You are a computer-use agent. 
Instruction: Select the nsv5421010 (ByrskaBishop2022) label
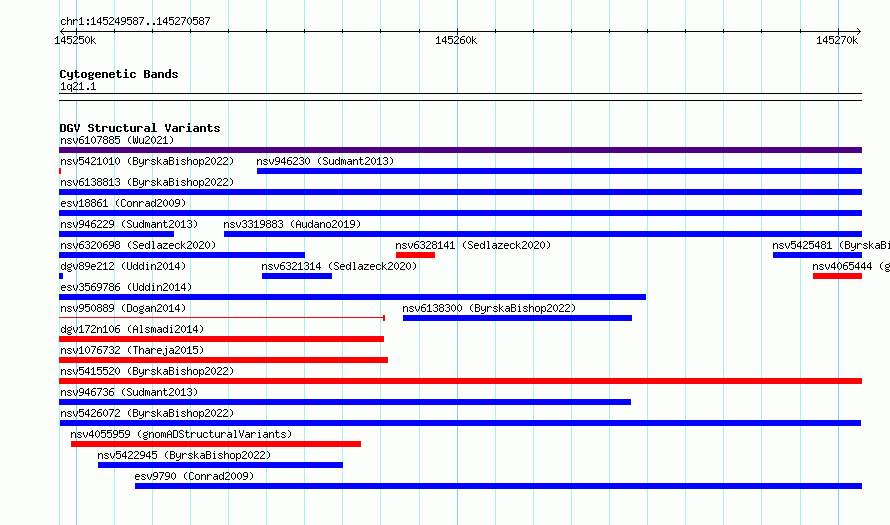(147, 161)
